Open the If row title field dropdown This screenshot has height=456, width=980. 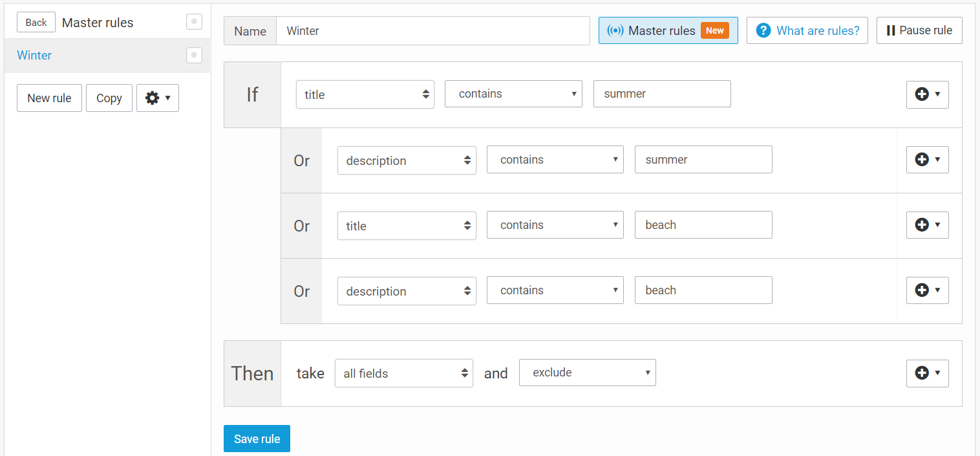click(365, 94)
